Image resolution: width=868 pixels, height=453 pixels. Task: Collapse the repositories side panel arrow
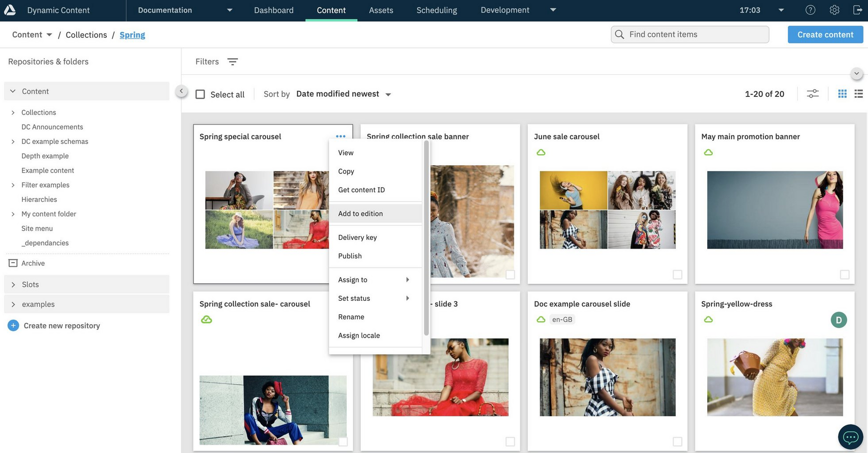[x=181, y=91]
